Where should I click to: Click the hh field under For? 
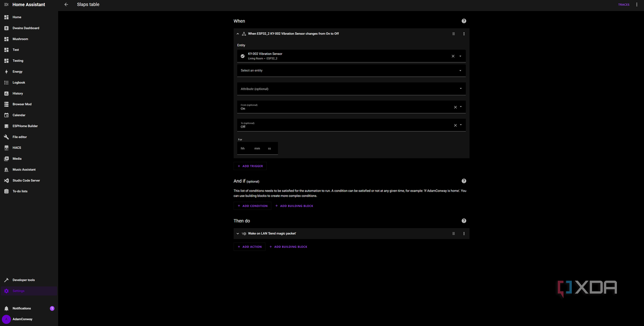point(243,148)
